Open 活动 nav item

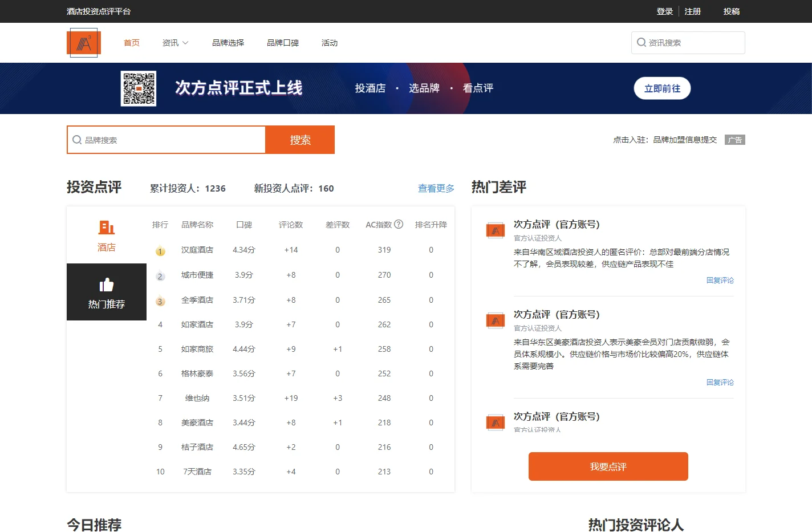(x=330, y=43)
